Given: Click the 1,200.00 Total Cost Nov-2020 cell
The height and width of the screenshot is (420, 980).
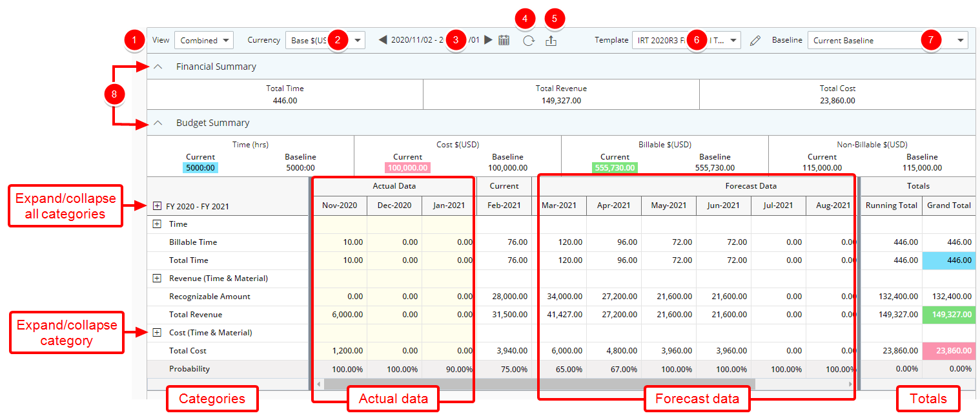Looking at the screenshot, I should coord(340,351).
